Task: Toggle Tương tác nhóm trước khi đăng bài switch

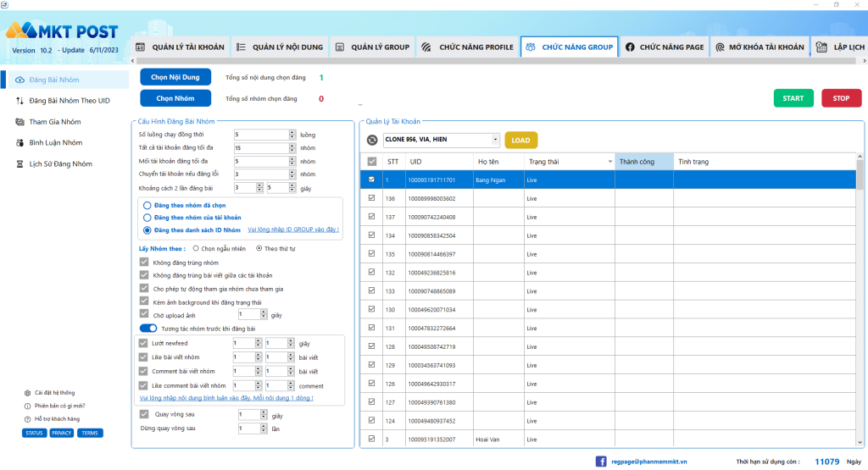Action: click(x=148, y=329)
